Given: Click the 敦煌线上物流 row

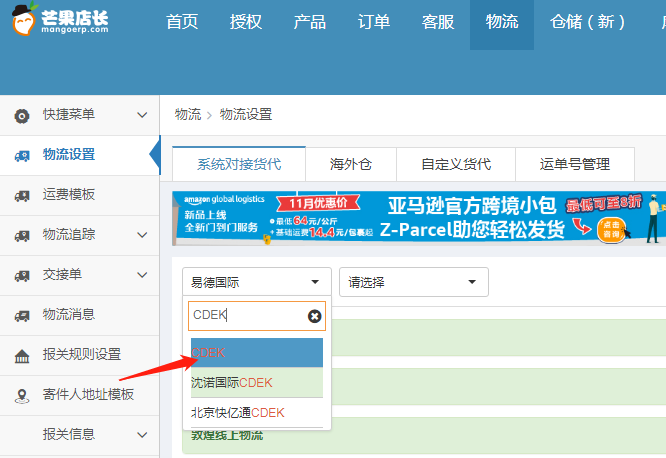Looking at the screenshot, I should click(424, 435).
